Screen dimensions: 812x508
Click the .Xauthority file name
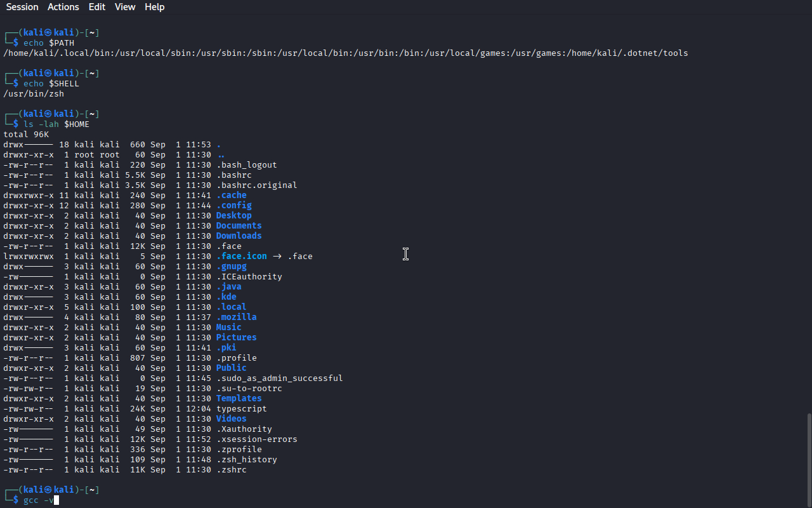[x=244, y=429]
